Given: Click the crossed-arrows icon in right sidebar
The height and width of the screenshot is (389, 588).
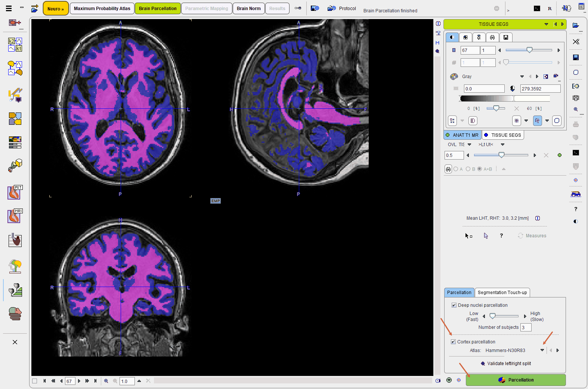Looking at the screenshot, I should coord(576,41).
